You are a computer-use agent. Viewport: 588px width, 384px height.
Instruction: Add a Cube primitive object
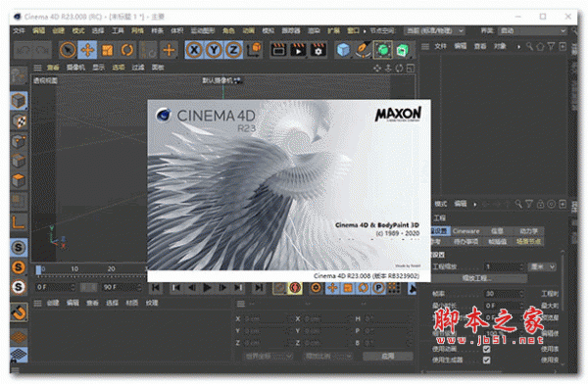click(344, 50)
